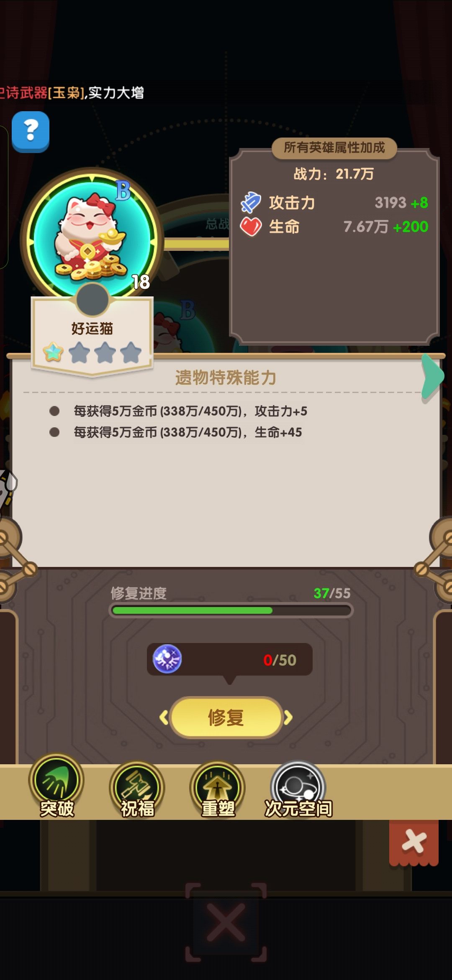Tap the 所有英雄属性加成 header tab
This screenshot has height=980, width=452.
tap(334, 148)
